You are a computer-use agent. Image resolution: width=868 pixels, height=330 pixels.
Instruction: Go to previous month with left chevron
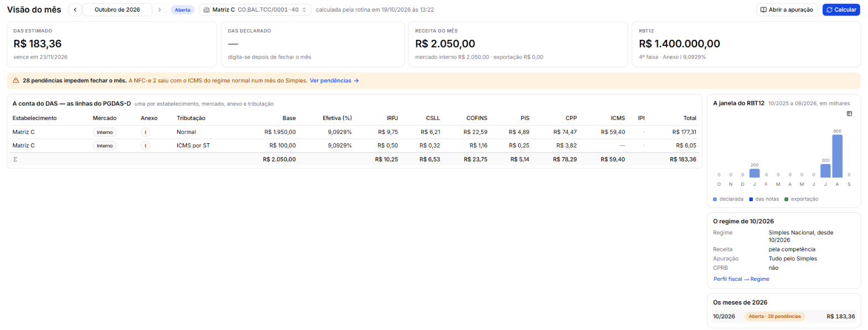tap(75, 10)
